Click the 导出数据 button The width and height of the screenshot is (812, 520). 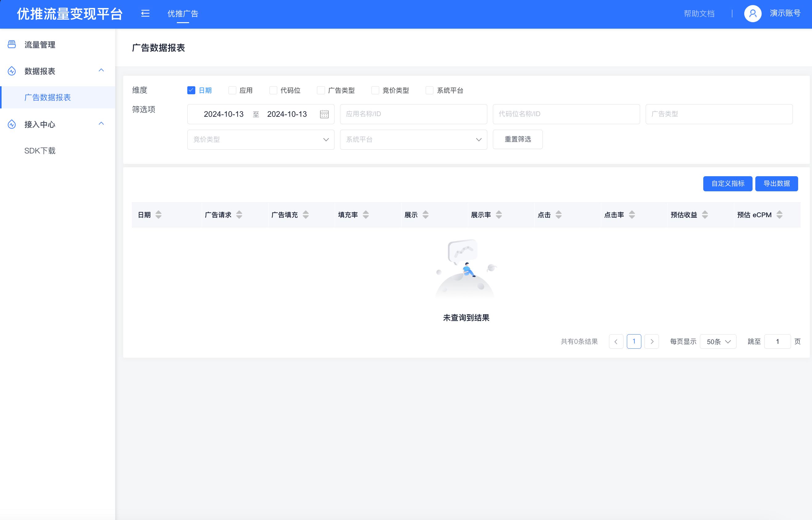click(x=777, y=184)
